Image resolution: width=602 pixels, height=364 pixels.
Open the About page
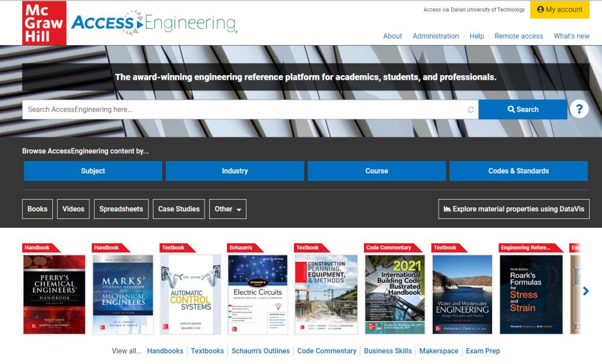tap(392, 36)
